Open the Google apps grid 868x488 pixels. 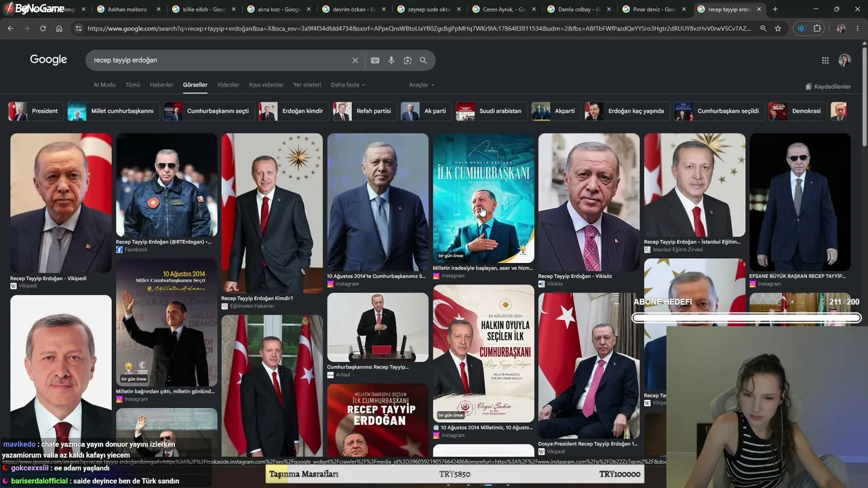[x=825, y=60]
